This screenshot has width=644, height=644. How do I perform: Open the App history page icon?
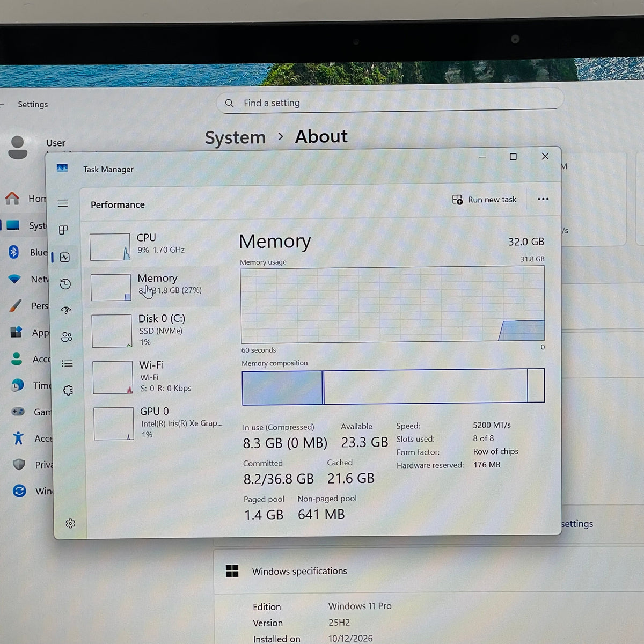(65, 284)
